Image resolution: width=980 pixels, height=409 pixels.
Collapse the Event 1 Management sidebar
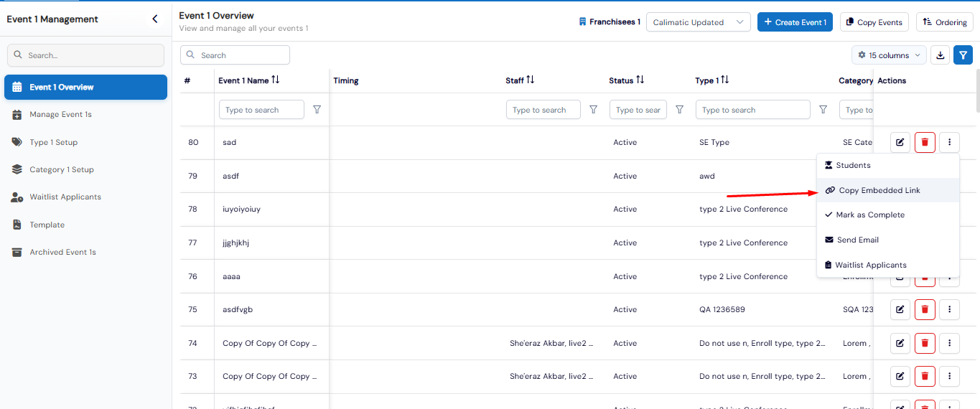(x=154, y=19)
